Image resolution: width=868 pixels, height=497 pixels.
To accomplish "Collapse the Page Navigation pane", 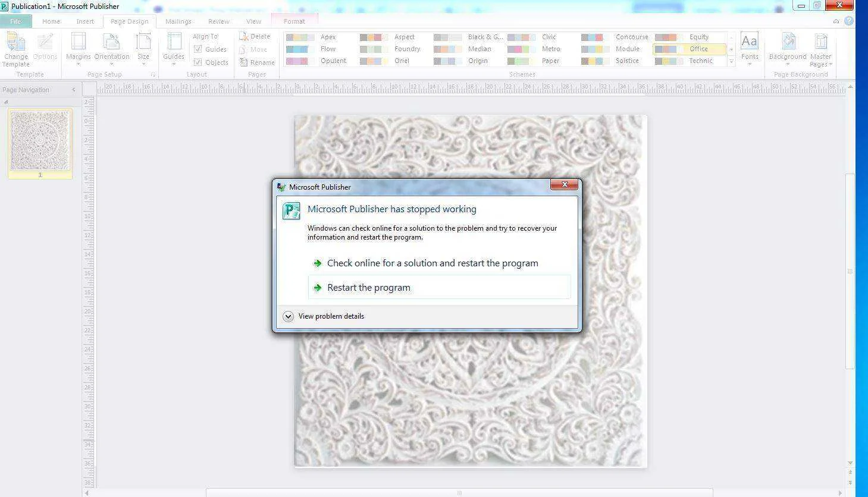I will tap(74, 90).
